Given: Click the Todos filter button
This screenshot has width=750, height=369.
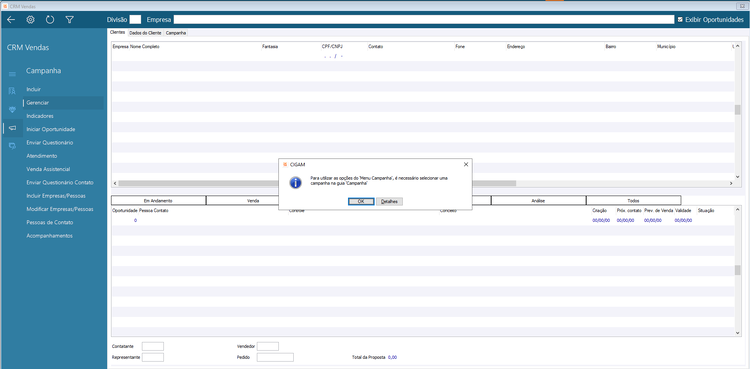Looking at the screenshot, I should tap(633, 201).
